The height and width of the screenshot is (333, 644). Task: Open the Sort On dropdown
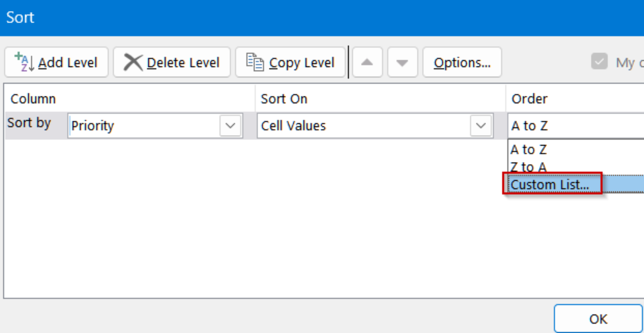click(x=480, y=126)
